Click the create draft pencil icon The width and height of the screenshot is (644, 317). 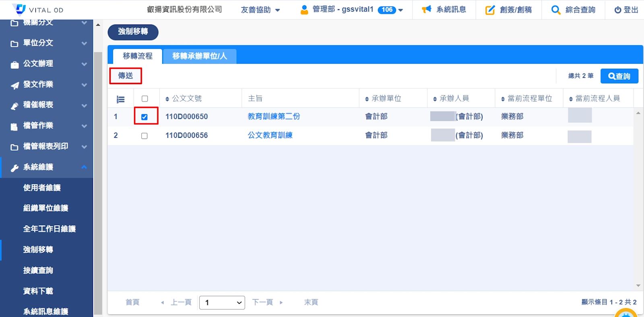(490, 10)
